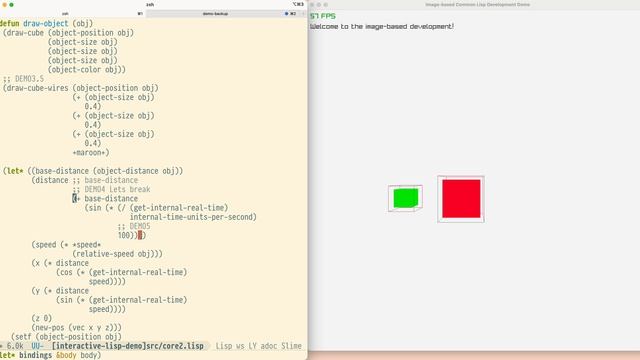The height and width of the screenshot is (360, 640).
Task: Click the ';; DEMO3.5' comment
Action: click(23, 79)
